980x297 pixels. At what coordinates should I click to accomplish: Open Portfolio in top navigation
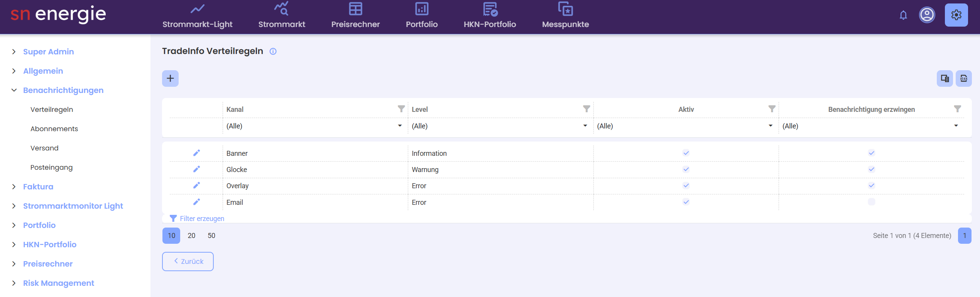coord(422,16)
